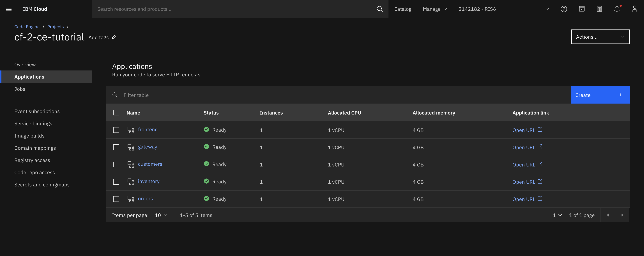Click the search magnifier icon in top bar
This screenshot has width=644, height=256.
(x=379, y=9)
